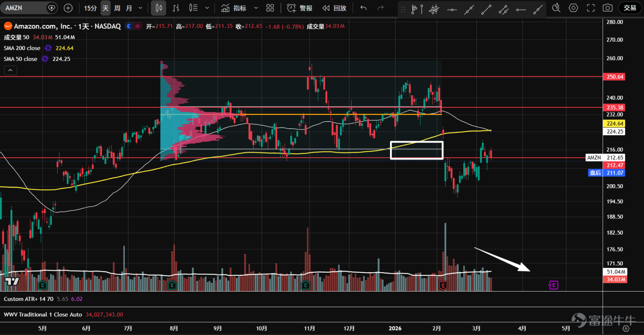Select the SMA 50 close legend label
The width and height of the screenshot is (644, 335).
coord(21,59)
